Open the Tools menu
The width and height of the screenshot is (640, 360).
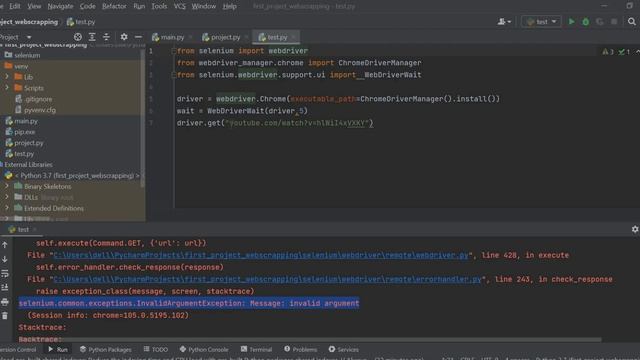point(159,6)
